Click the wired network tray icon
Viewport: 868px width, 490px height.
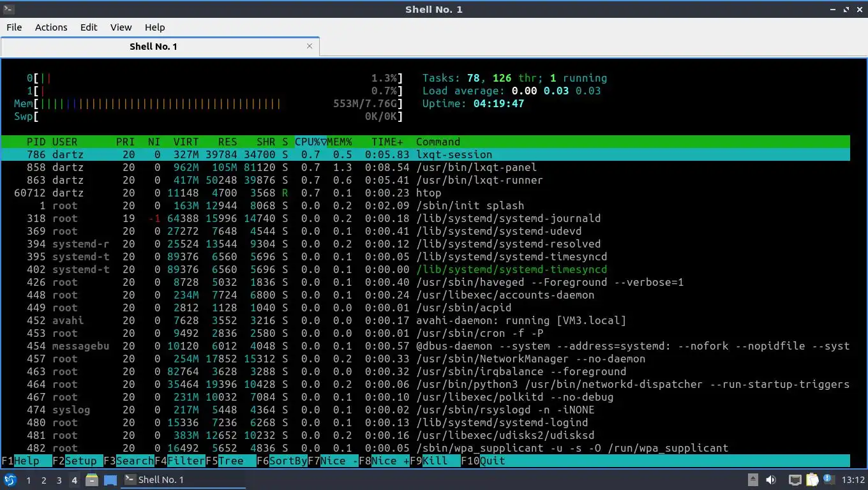pyautogui.click(x=795, y=480)
